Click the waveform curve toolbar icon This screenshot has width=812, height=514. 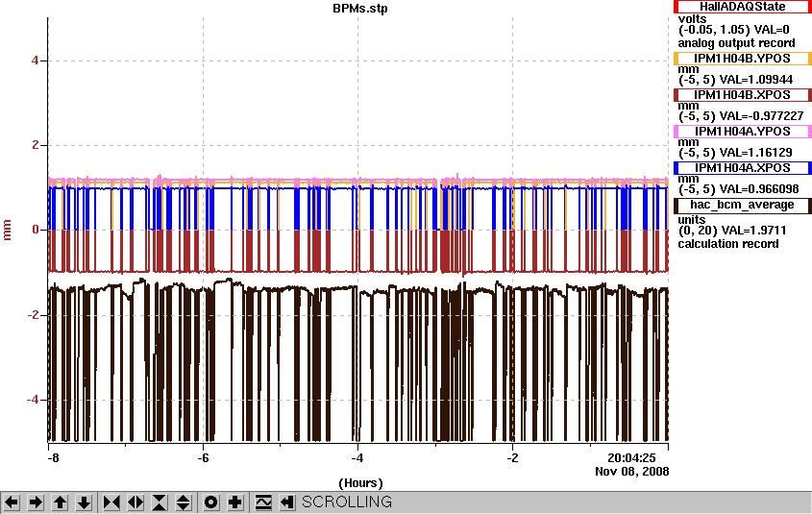[263, 502]
